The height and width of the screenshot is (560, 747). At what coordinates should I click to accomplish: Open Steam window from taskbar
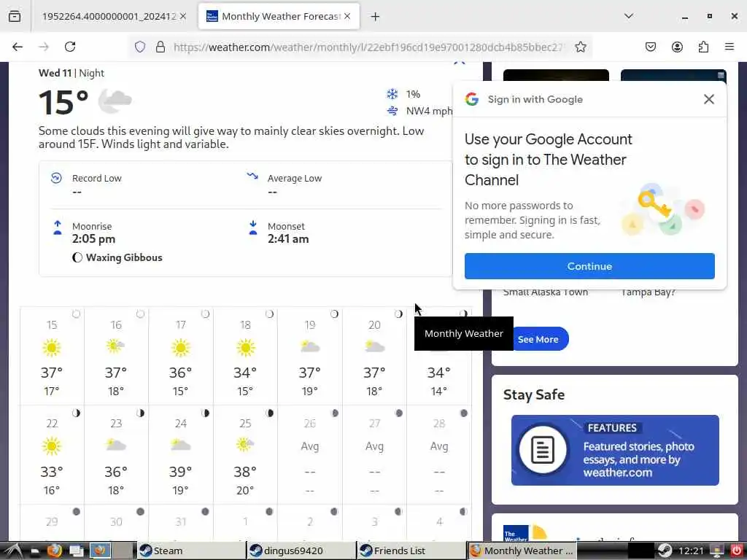192,551
